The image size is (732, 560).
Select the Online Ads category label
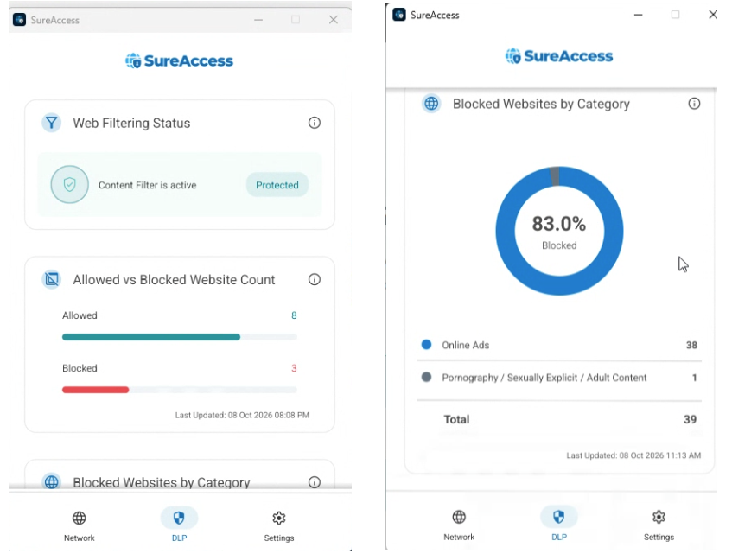coord(466,345)
